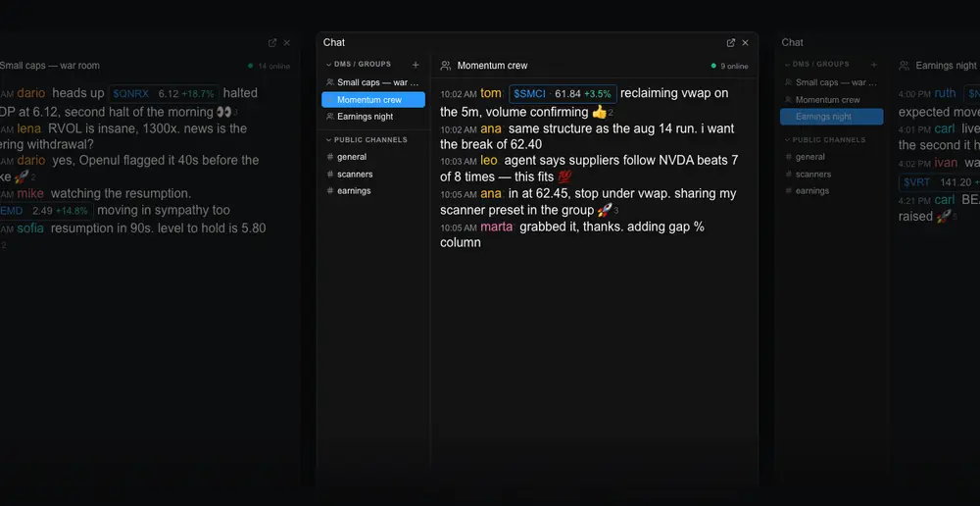
Task: Open #general channel in right Chat sidebar
Action: pyautogui.click(x=832, y=157)
